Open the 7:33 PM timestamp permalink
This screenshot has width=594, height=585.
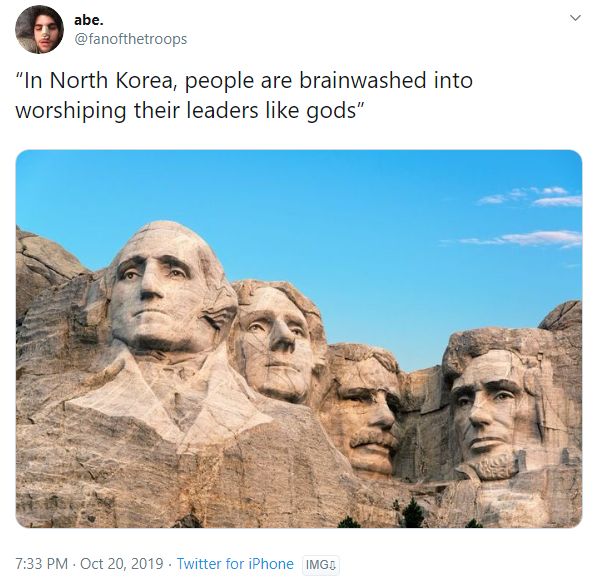point(41,564)
